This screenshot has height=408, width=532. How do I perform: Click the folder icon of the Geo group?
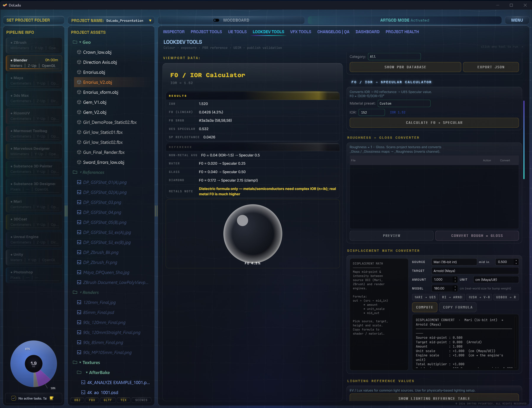75,42
